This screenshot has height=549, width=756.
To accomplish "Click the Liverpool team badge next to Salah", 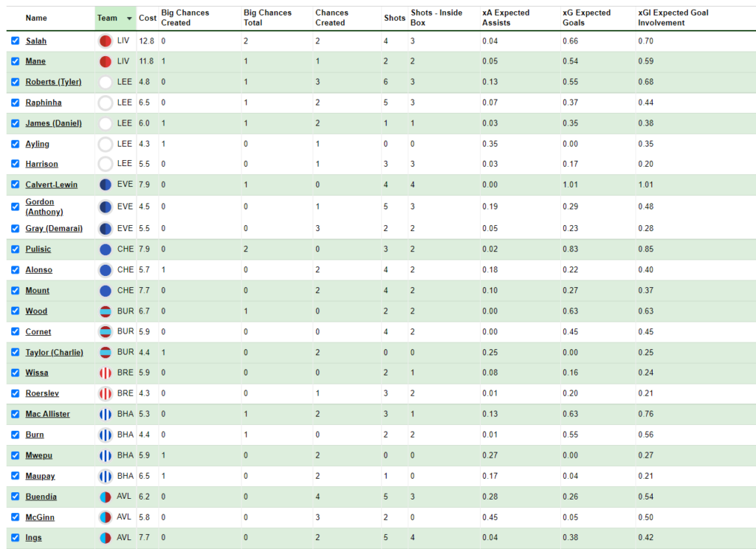I will pos(106,41).
